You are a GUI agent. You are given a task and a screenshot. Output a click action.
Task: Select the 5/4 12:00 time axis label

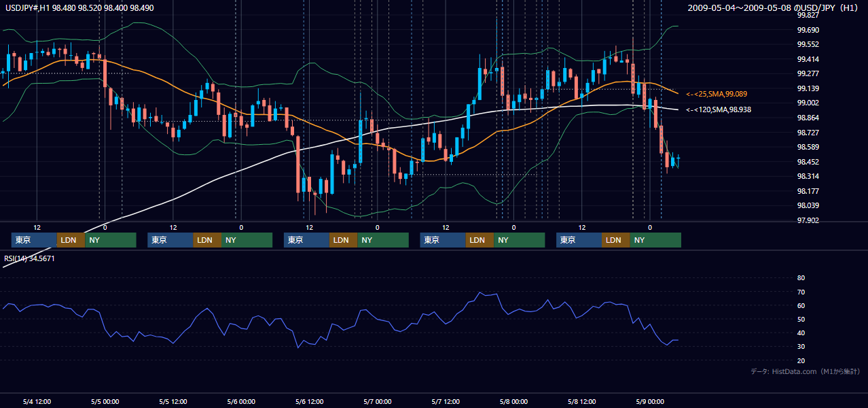coord(37,401)
